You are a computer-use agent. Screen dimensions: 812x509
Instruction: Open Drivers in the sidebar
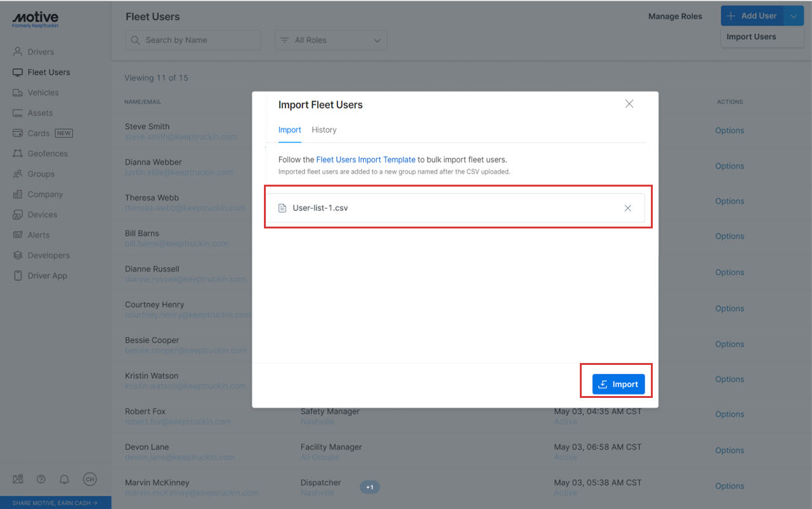pyautogui.click(x=41, y=52)
